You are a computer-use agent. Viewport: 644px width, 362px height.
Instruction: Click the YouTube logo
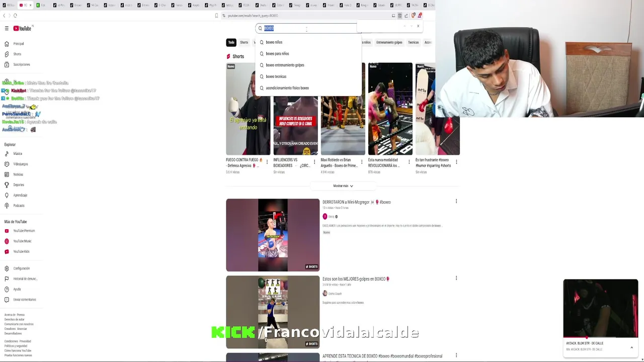pos(22,29)
